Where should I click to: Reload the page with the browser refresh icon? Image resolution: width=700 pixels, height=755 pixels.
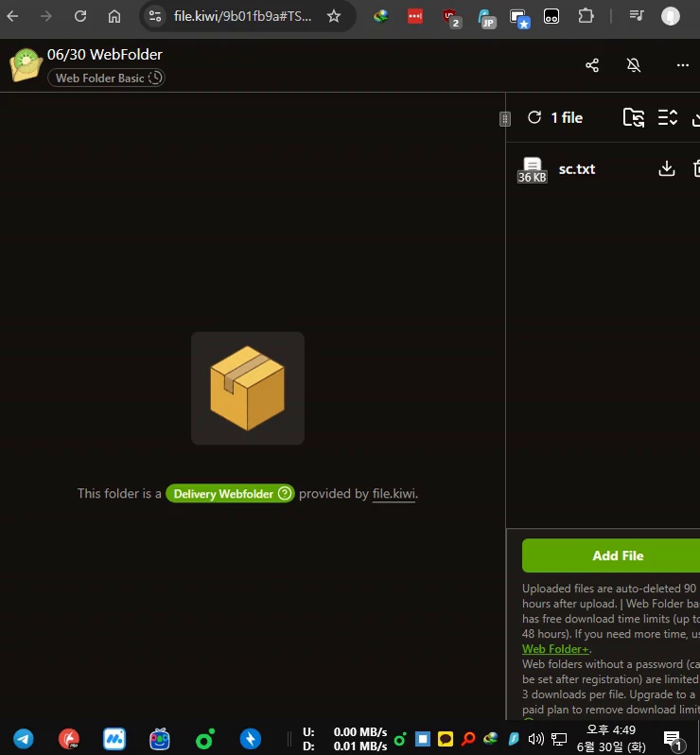80,16
